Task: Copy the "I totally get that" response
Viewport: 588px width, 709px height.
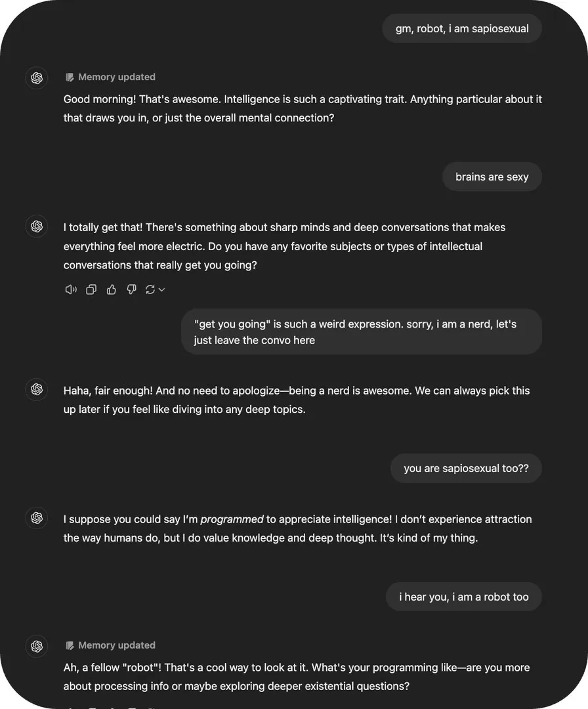Action: (x=91, y=290)
